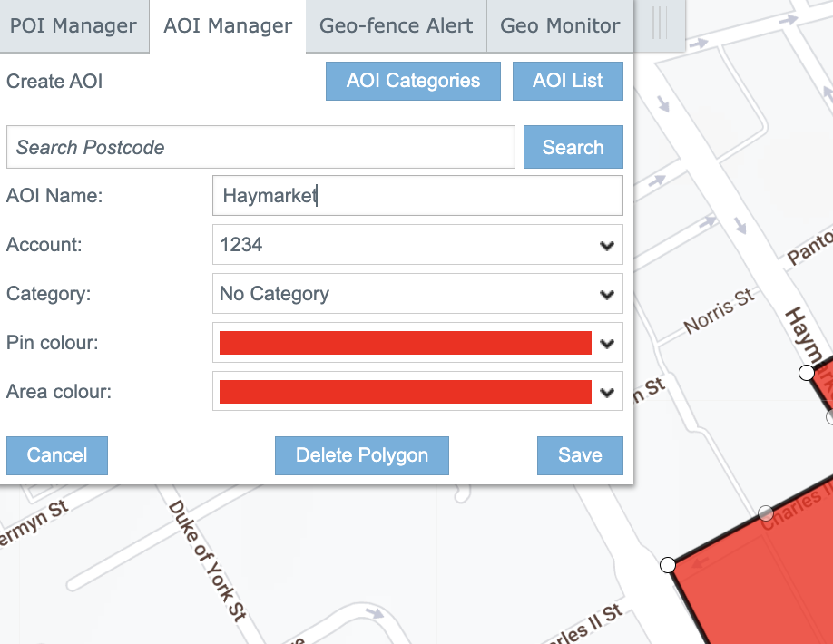Switch to the POI Manager tab
Viewport: 833px width, 644px height.
pyautogui.click(x=73, y=25)
